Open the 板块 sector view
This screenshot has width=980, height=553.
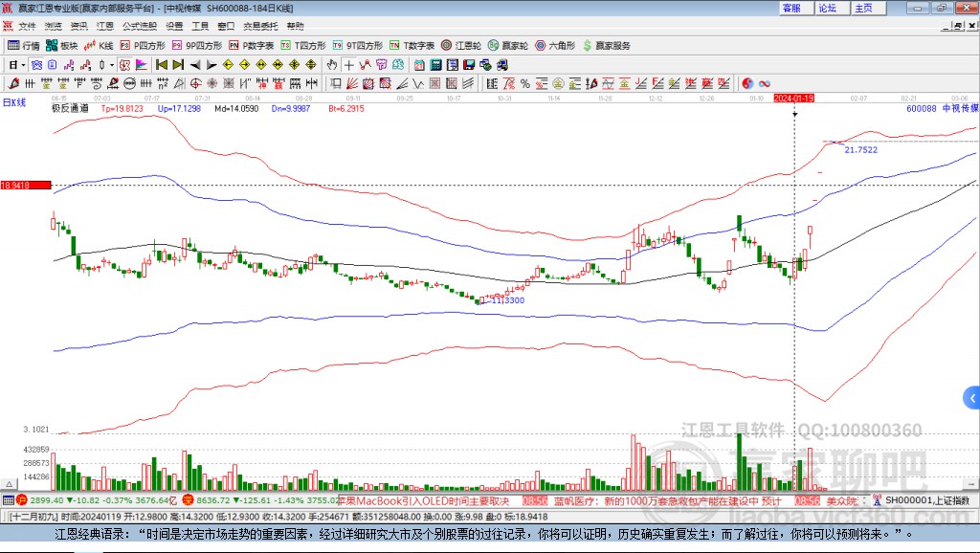(x=63, y=45)
